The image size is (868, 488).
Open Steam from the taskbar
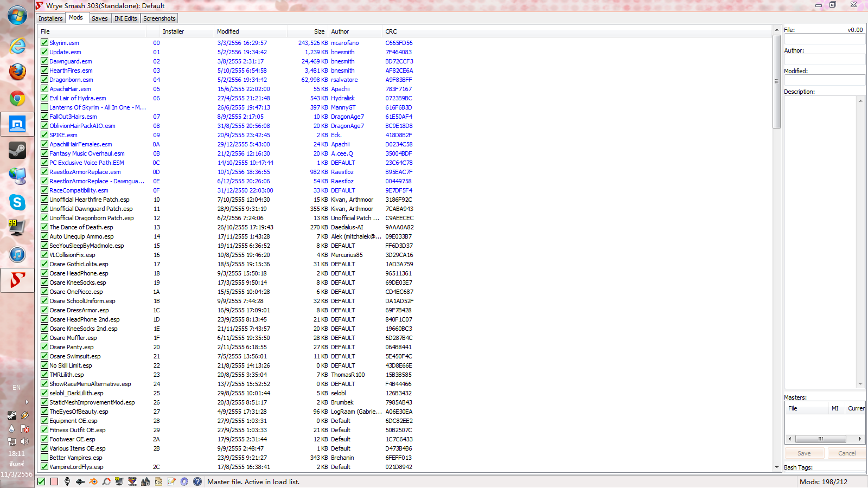tap(17, 150)
